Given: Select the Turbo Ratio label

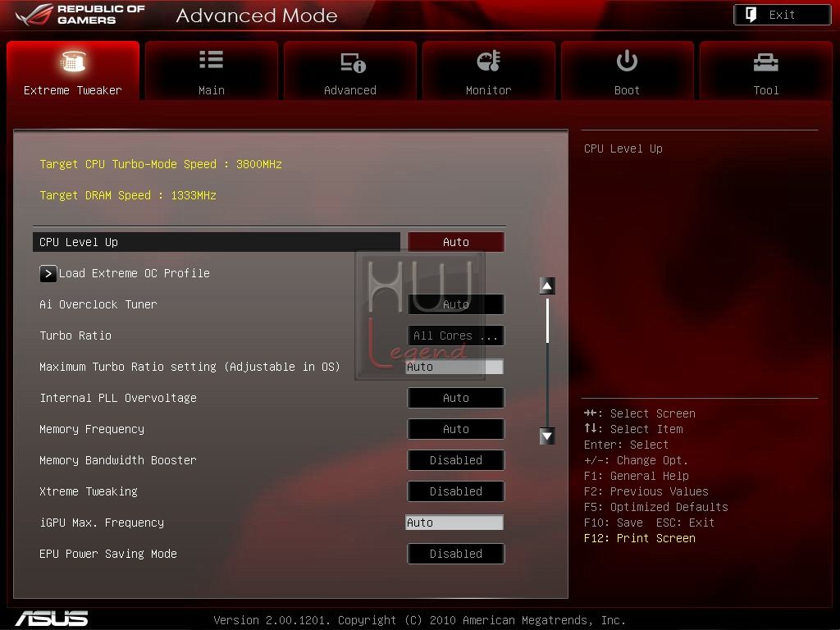Looking at the screenshot, I should [x=75, y=336].
